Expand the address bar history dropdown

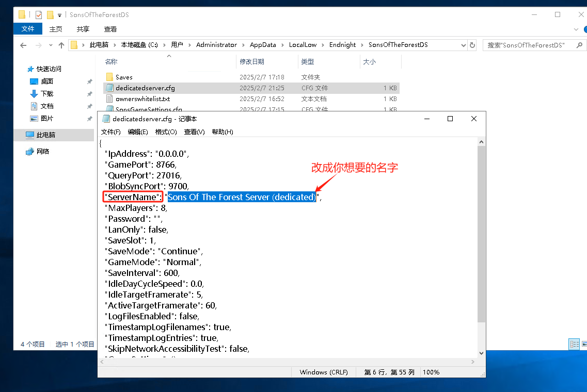pos(464,45)
